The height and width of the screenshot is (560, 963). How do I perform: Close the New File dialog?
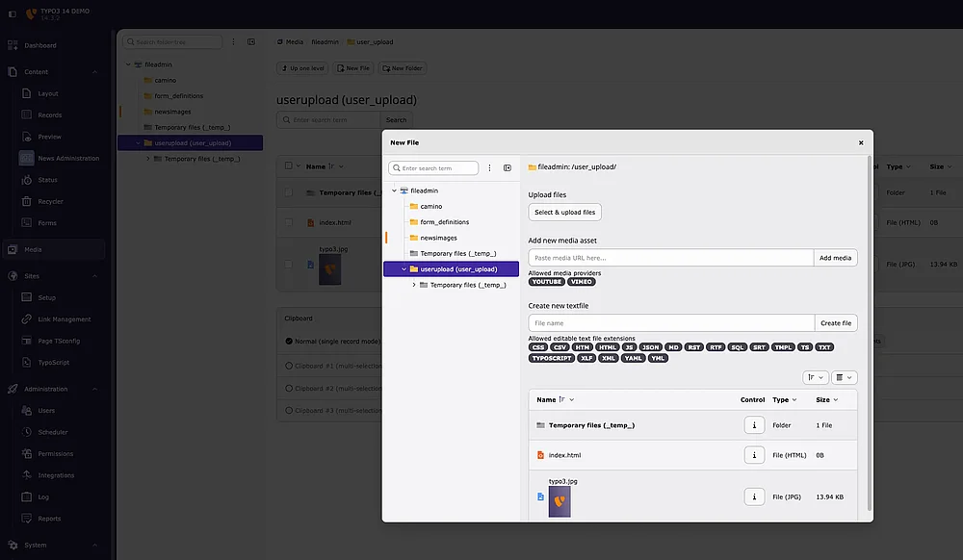point(861,143)
